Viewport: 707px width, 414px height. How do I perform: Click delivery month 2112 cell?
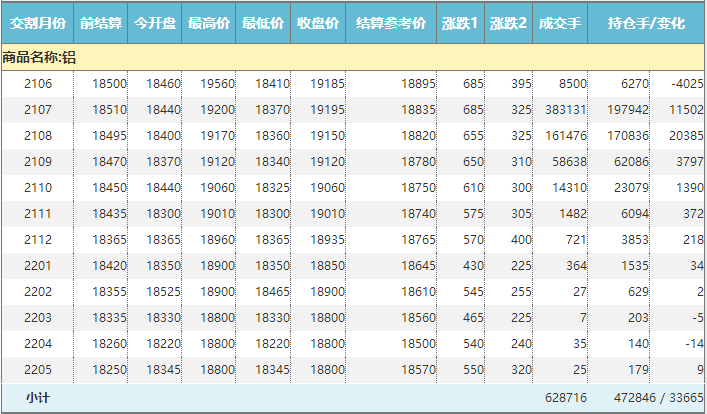pos(38,240)
